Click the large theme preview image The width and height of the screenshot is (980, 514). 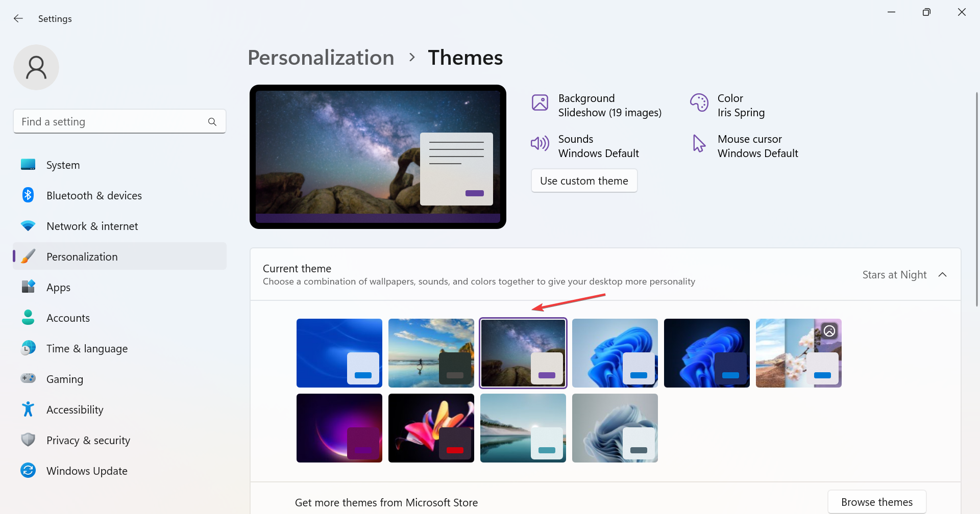(378, 157)
